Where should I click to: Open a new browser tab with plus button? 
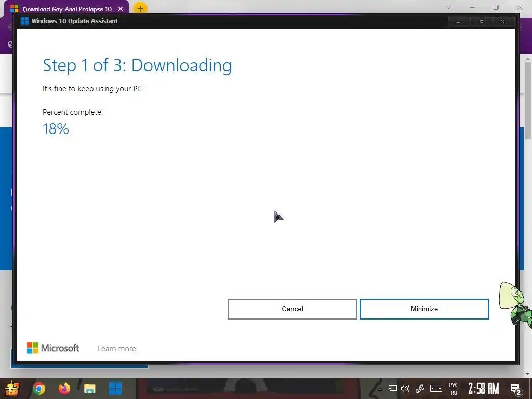140,8
